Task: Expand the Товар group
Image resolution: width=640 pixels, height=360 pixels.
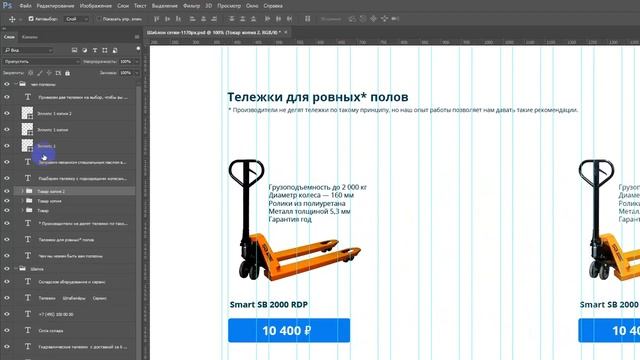Action: 22,211
